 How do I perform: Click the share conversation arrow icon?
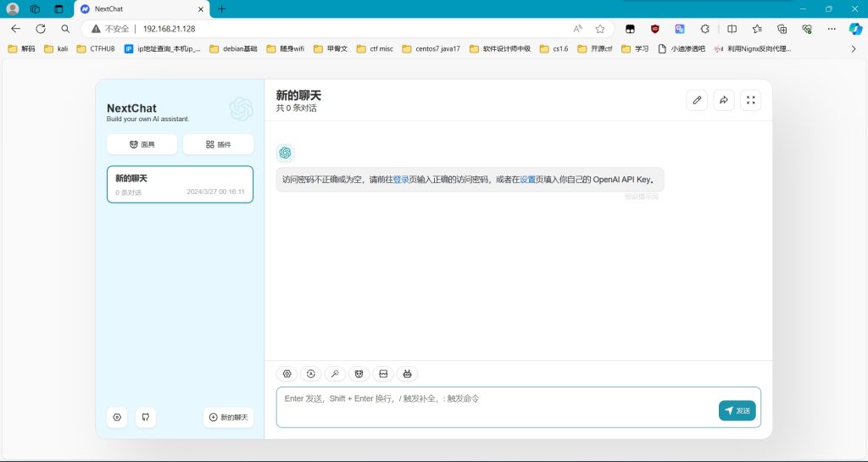(x=724, y=100)
